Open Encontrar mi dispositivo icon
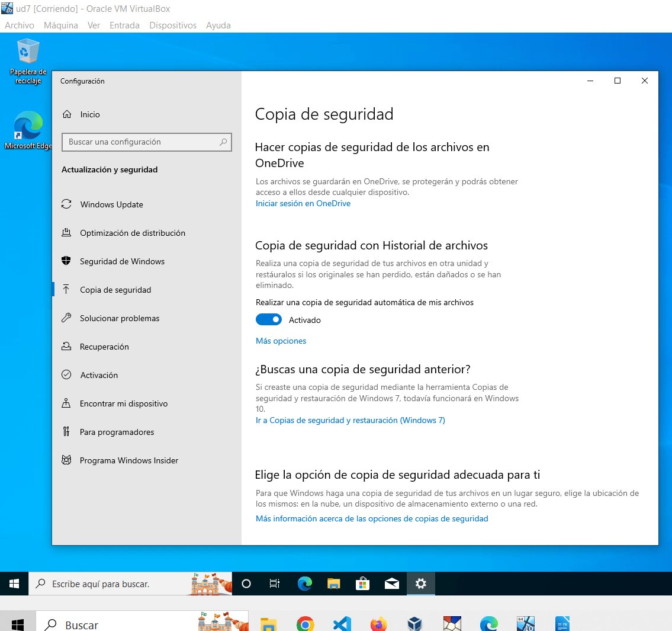Image resolution: width=672 pixels, height=631 pixels. (x=66, y=403)
